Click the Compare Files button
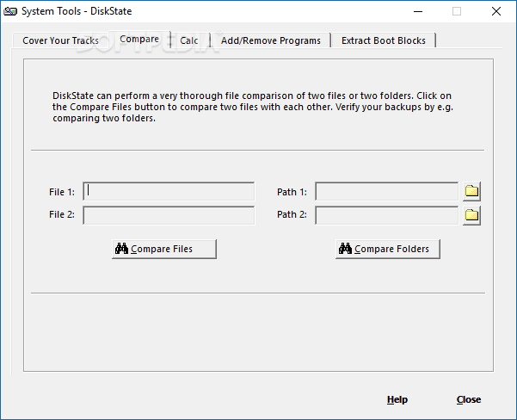Viewport: 517px width, 420px height. pyautogui.click(x=164, y=249)
